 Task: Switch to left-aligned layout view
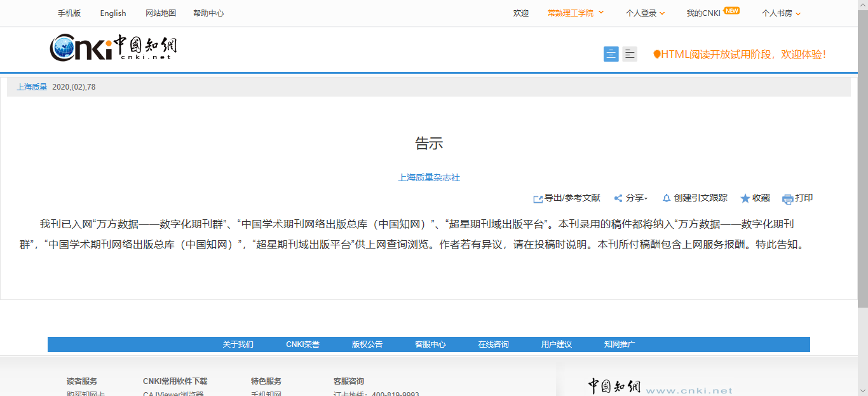(x=630, y=54)
